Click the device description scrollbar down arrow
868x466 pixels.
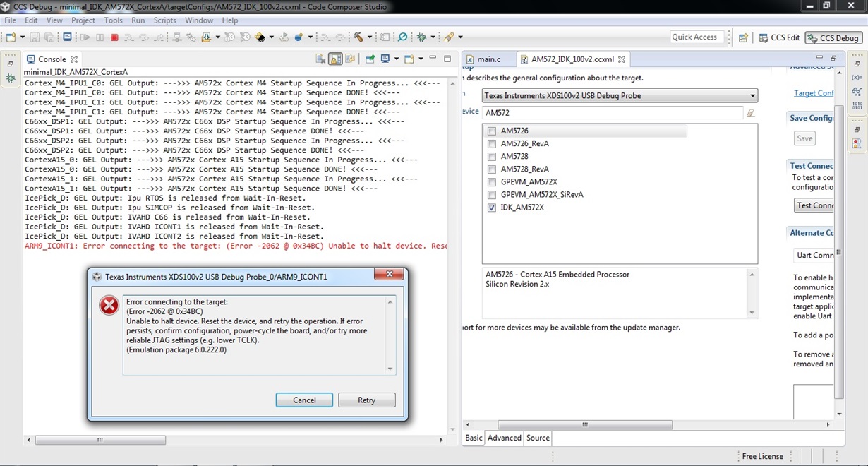(752, 313)
